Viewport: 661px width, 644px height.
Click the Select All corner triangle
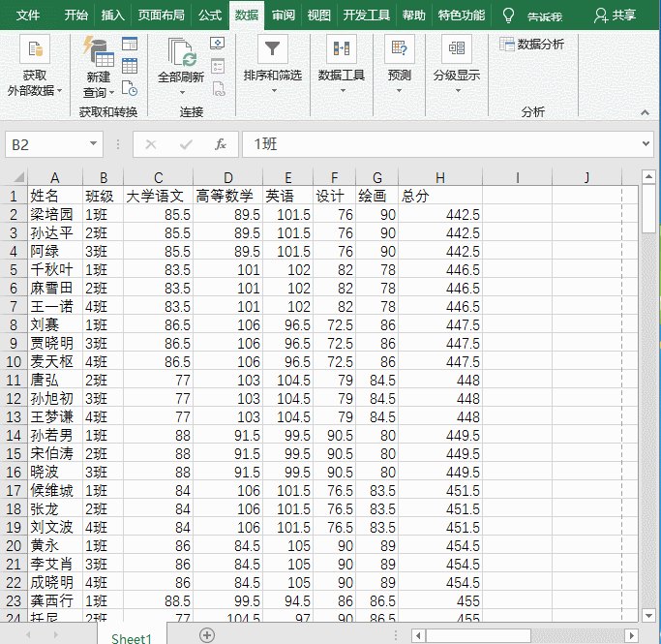(19, 177)
